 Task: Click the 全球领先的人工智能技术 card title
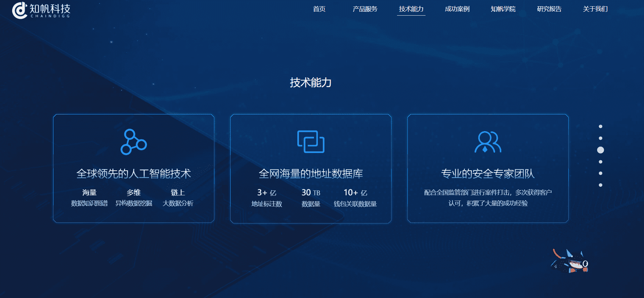(x=134, y=173)
